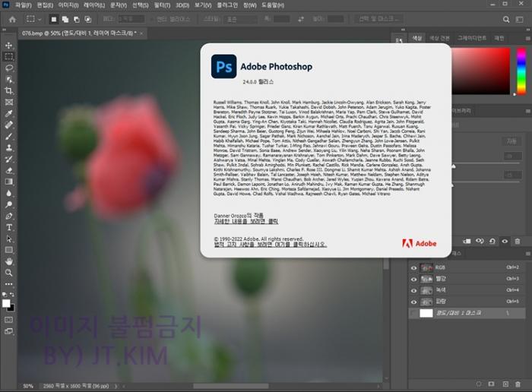Select the Crop tool
The image size is (532, 392).
point(9,90)
